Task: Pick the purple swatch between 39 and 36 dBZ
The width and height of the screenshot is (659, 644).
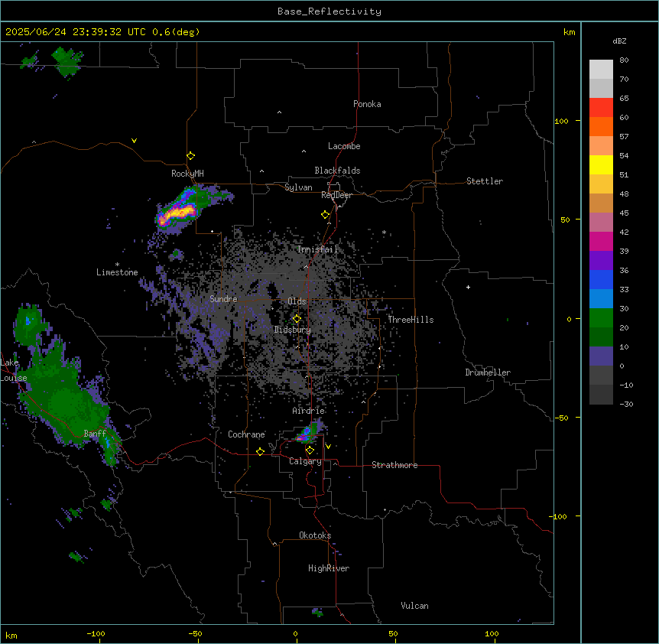Action: coord(601,261)
